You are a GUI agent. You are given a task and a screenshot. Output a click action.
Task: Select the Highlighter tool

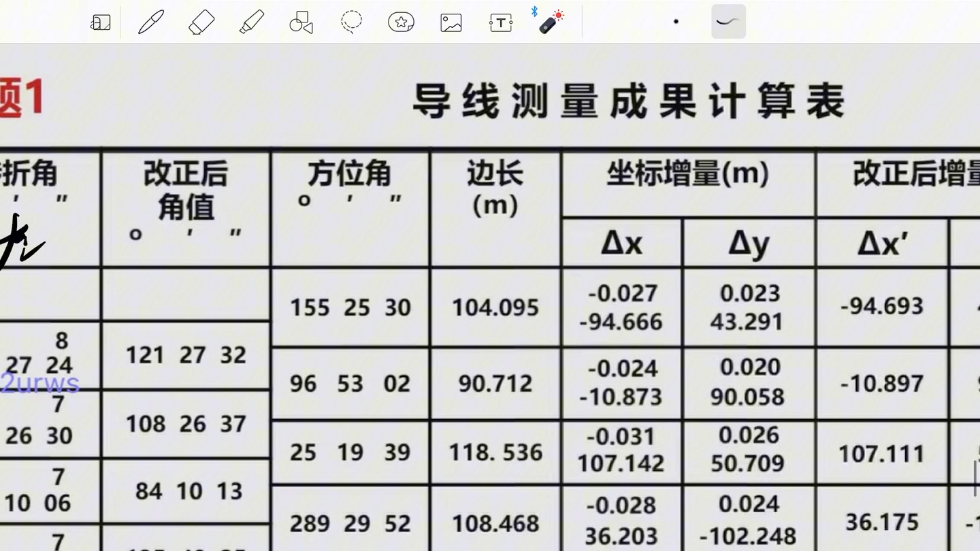[x=252, y=22]
